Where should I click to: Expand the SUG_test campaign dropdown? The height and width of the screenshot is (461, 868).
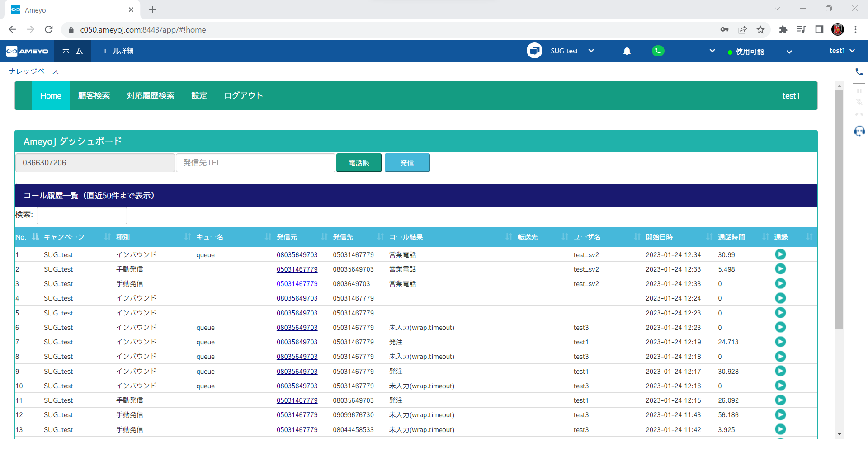point(591,51)
